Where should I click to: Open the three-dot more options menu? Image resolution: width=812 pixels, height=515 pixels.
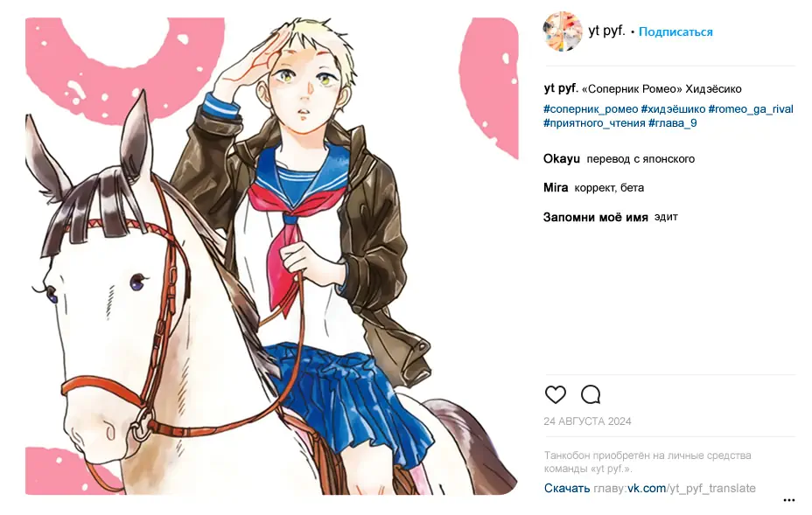pos(788,500)
